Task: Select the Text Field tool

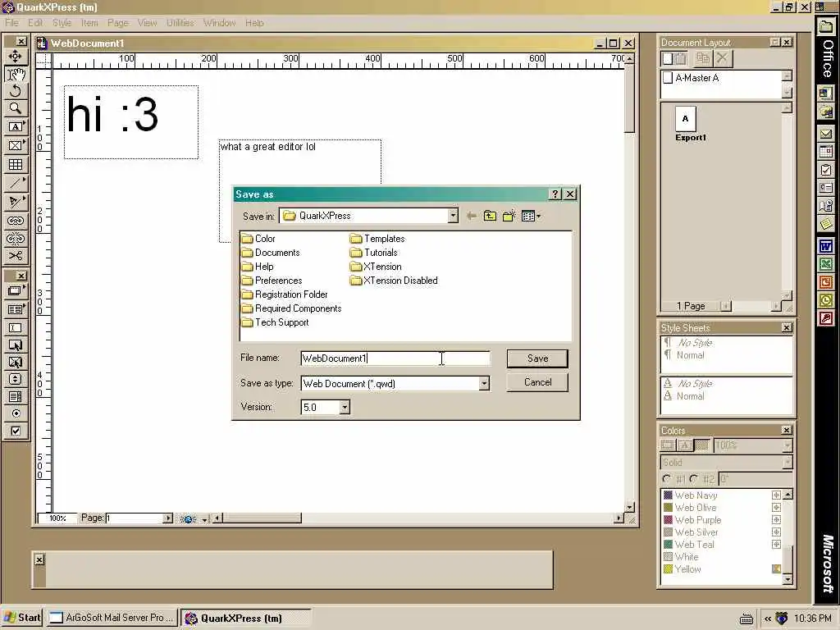Action: tap(15, 327)
